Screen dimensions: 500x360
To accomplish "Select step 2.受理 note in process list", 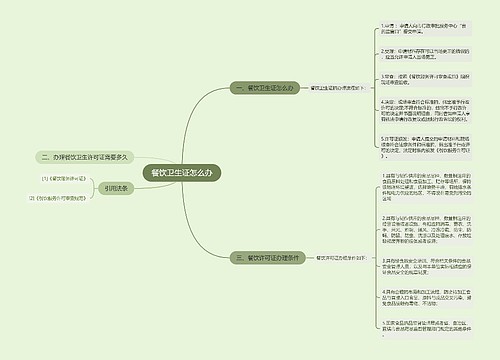I will [x=425, y=54].
